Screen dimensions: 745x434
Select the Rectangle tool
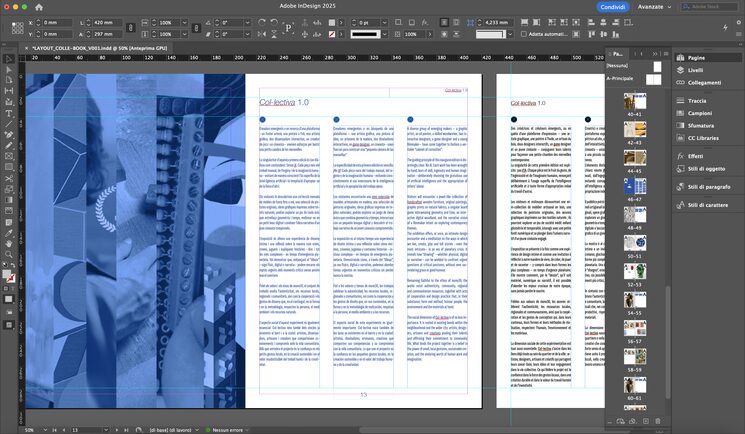pyautogui.click(x=9, y=167)
